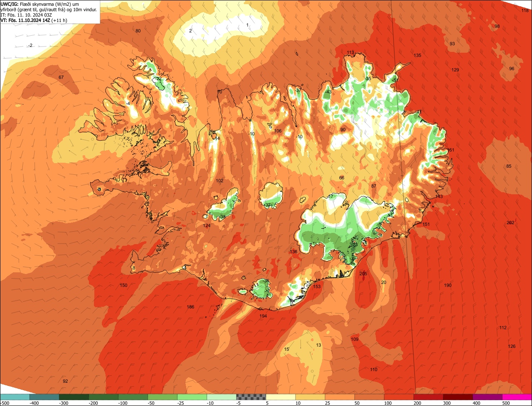Click the checkered legend swatch between -5 and 5
Viewport: 532px width, 406px height.
pos(251,397)
